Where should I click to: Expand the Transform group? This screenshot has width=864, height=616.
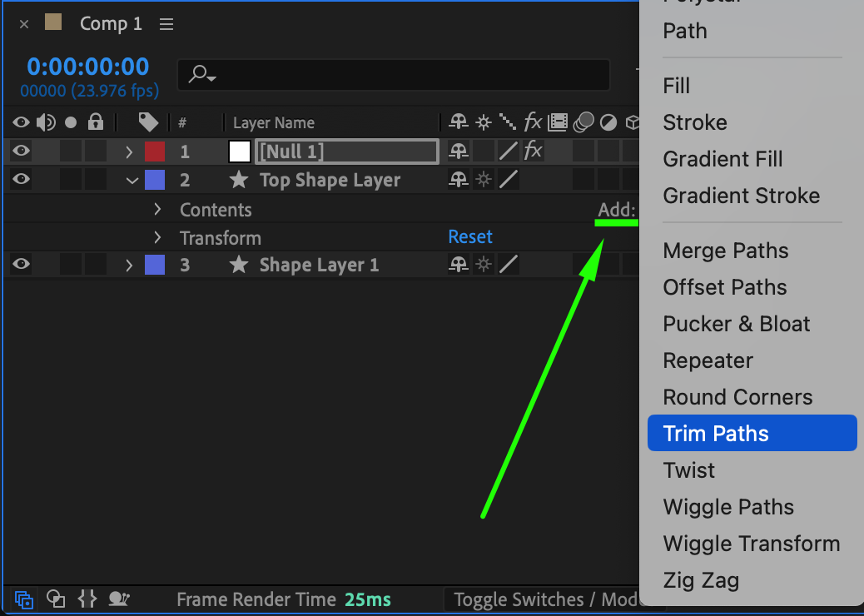point(157,237)
